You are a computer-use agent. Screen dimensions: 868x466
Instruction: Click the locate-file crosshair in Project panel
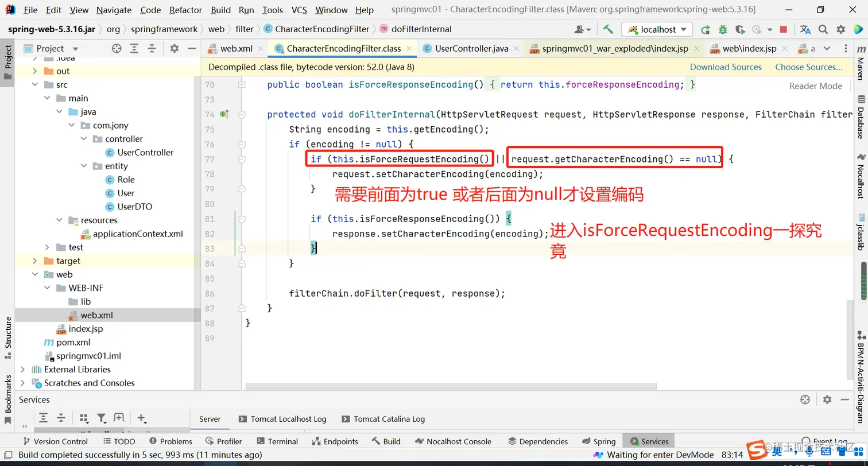pyautogui.click(x=117, y=49)
